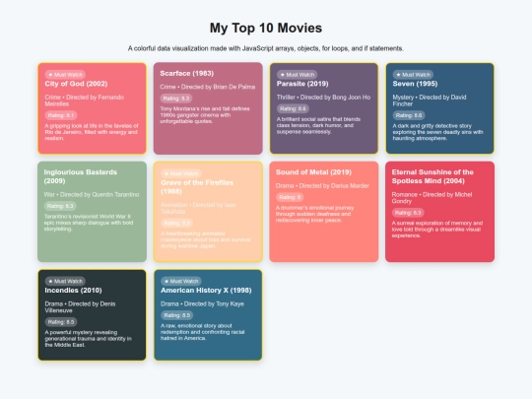Click the Must Watch badge on City of God

pyautogui.click(x=65, y=75)
